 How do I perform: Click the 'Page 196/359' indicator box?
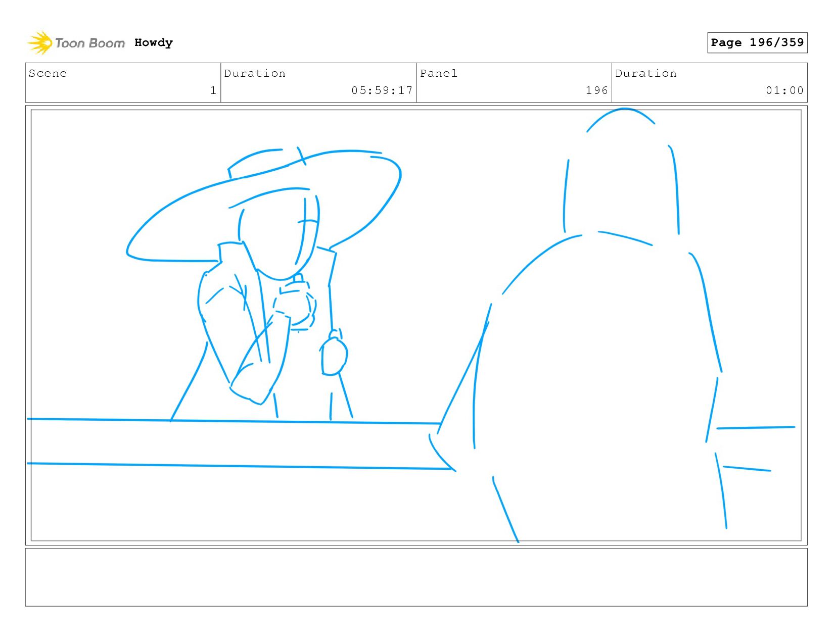pyautogui.click(x=757, y=42)
